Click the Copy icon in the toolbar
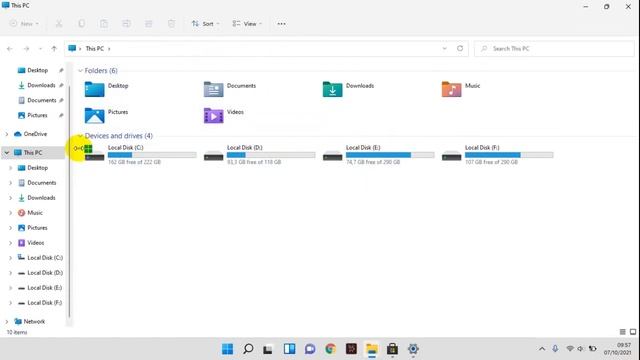640x360 pixels. [81, 24]
